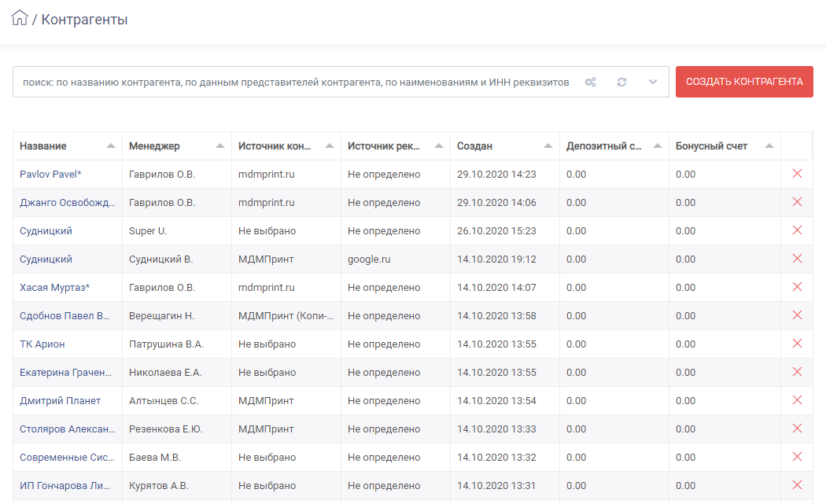Sort by Источник кон... column arrow
This screenshot has width=826, height=504.
330,146
